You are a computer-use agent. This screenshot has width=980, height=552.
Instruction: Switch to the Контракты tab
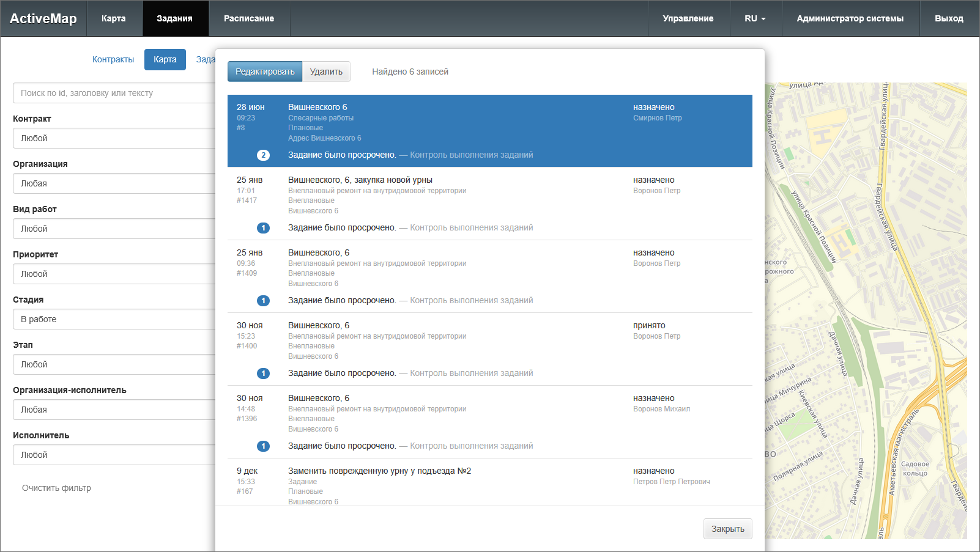tap(113, 59)
